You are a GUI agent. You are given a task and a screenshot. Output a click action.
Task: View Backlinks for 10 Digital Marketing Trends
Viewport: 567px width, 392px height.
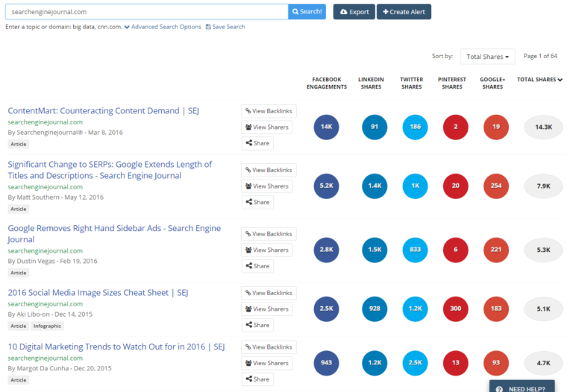click(269, 347)
